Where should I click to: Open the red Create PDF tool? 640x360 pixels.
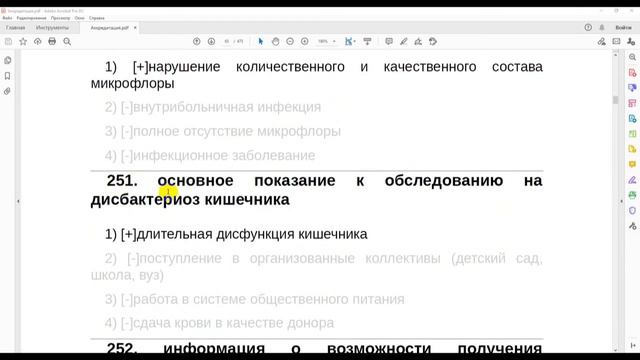[632, 73]
